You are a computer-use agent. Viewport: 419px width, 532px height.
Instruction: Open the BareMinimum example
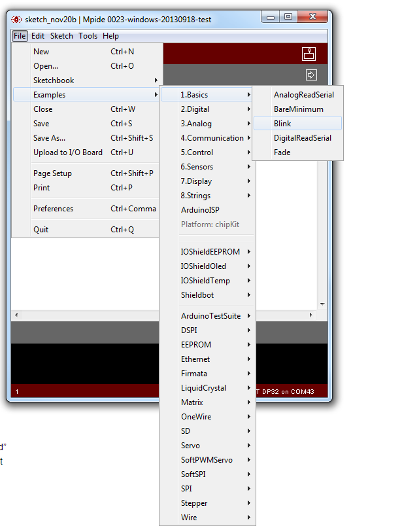[298, 109]
